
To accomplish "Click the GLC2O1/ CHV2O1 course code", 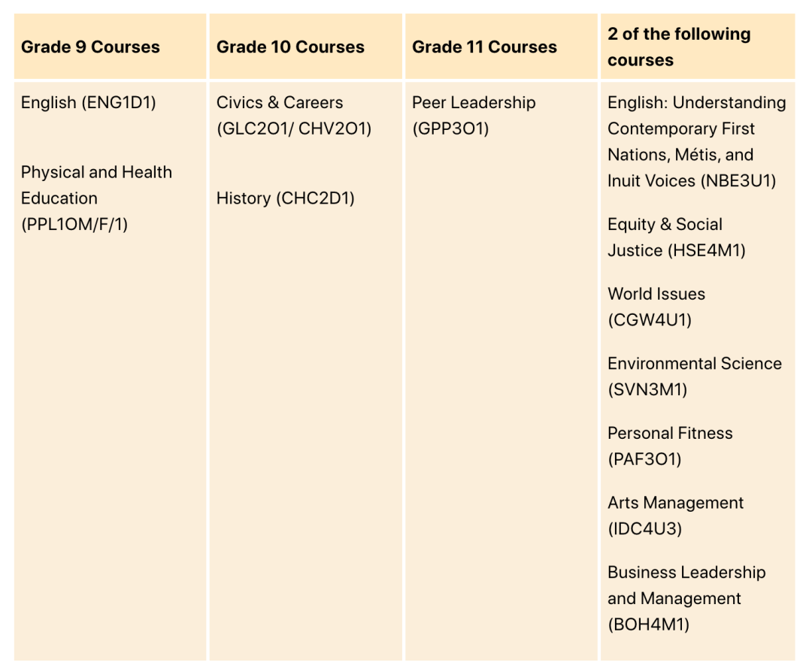I will point(294,128).
